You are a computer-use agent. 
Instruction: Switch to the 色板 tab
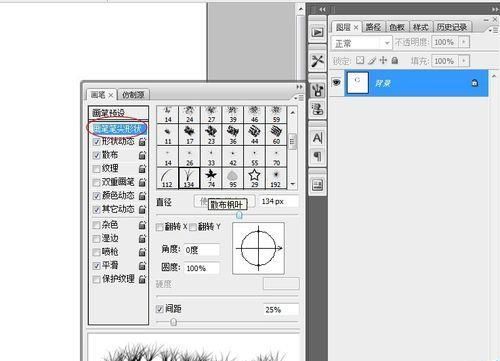(397, 27)
